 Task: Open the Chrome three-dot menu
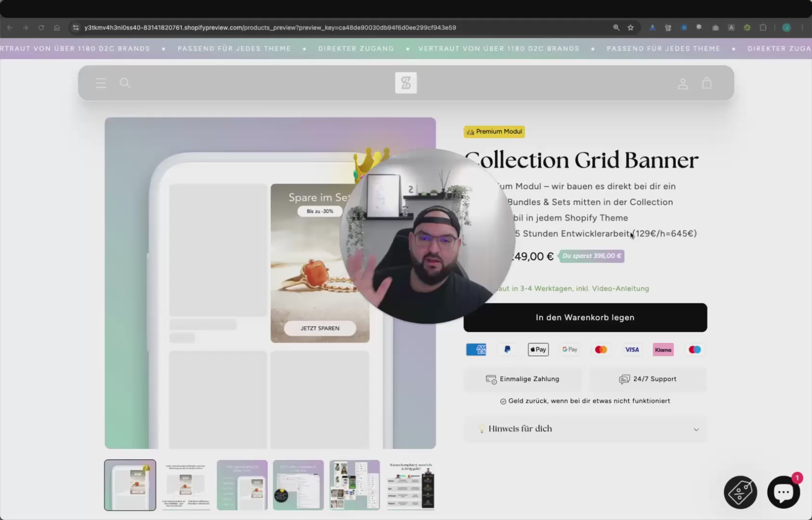[803, 27]
